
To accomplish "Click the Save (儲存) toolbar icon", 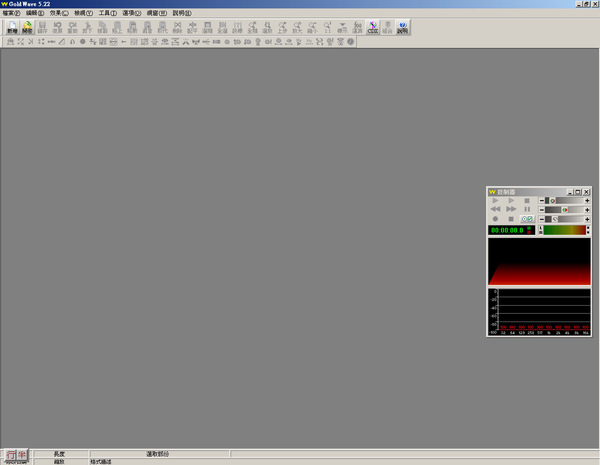I will click(x=42, y=27).
